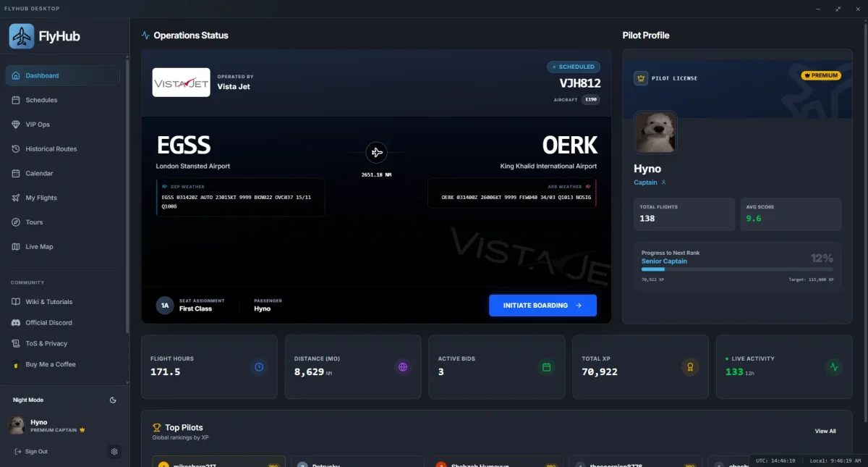Screen dimensions: 868x467
Task: Open settings gear in sidebar footer
Action: pos(114,452)
